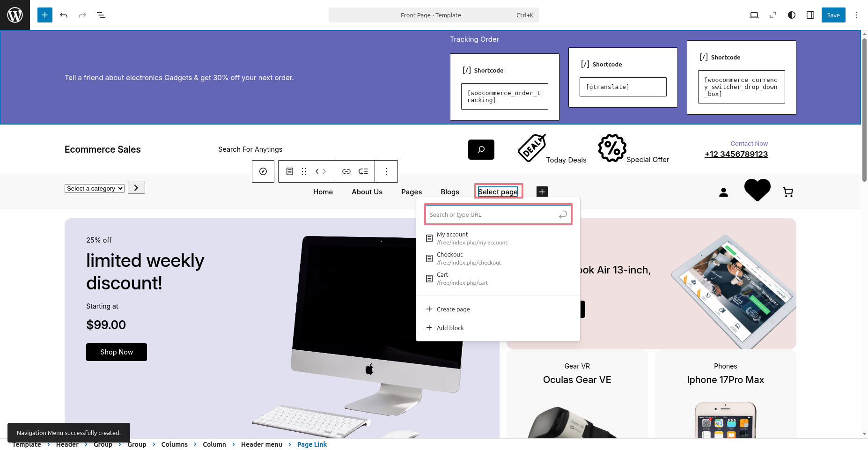868x450 pixels.
Task: Click the WordPress logo icon
Action: 15,15
